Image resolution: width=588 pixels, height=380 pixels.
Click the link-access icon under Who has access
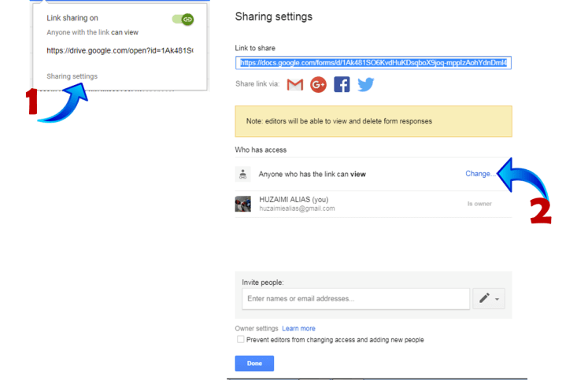(x=243, y=174)
